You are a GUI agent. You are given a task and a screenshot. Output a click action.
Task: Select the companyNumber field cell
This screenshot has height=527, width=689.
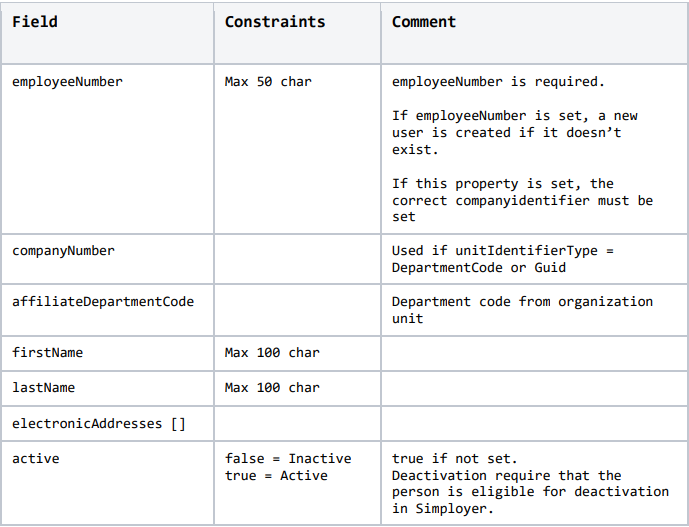coord(63,251)
